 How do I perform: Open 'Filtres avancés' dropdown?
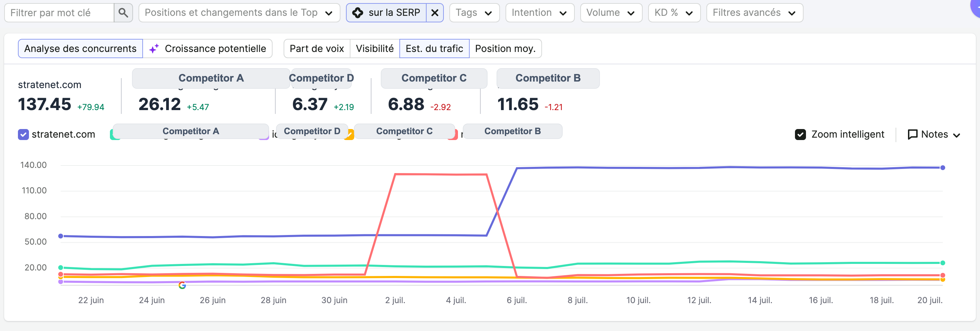(754, 12)
